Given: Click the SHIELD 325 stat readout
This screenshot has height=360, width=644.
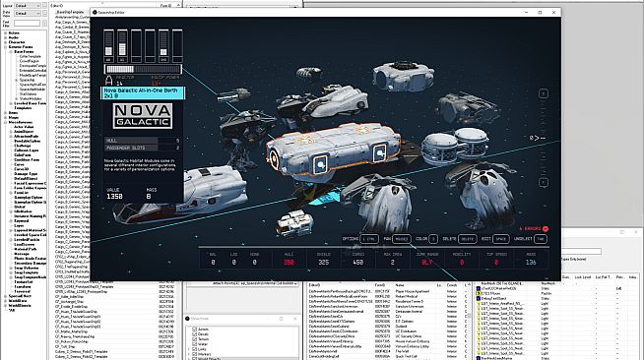Looking at the screenshot, I should tap(323, 259).
